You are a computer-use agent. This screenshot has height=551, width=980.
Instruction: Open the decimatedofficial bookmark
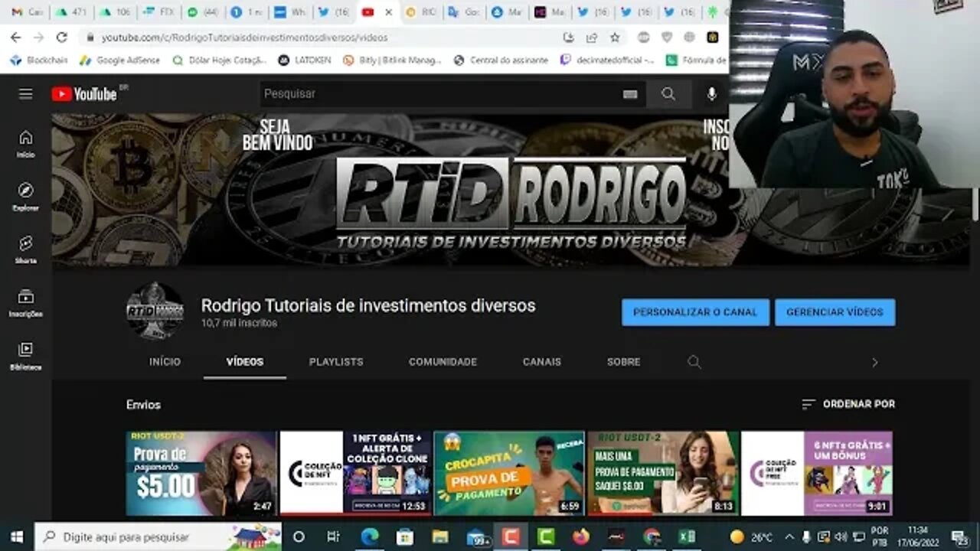coord(608,60)
